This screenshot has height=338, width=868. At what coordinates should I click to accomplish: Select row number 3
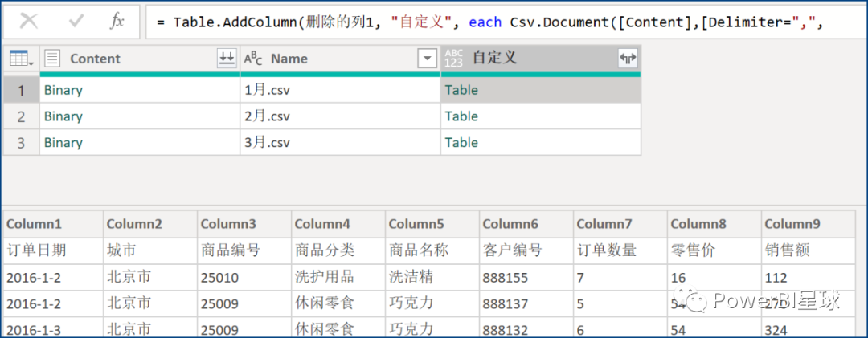(x=21, y=143)
